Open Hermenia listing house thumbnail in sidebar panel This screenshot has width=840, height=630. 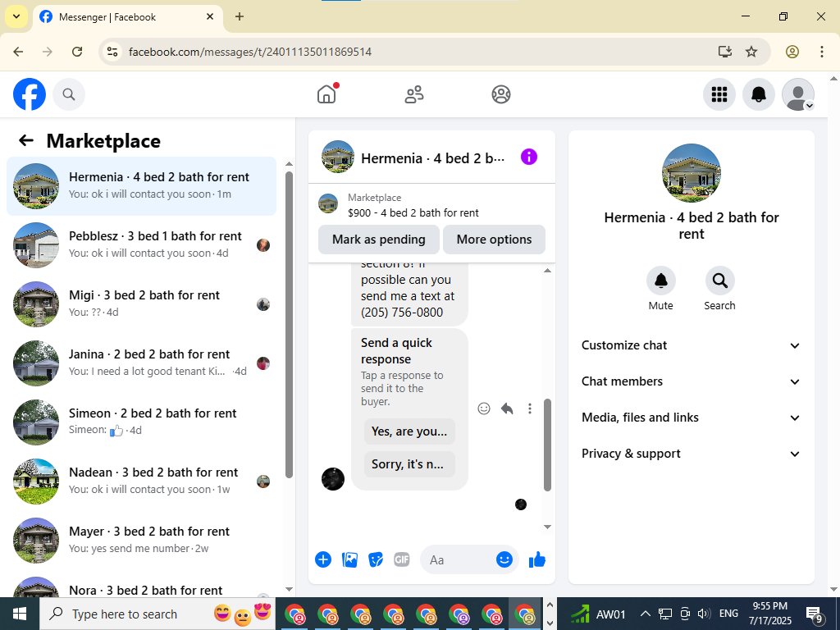point(691,173)
